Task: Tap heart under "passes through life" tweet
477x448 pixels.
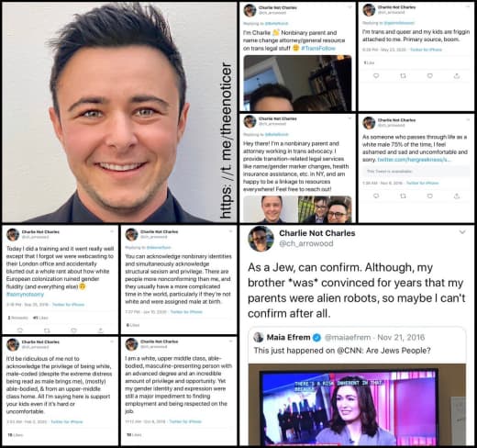Action: pyautogui.click(x=429, y=196)
